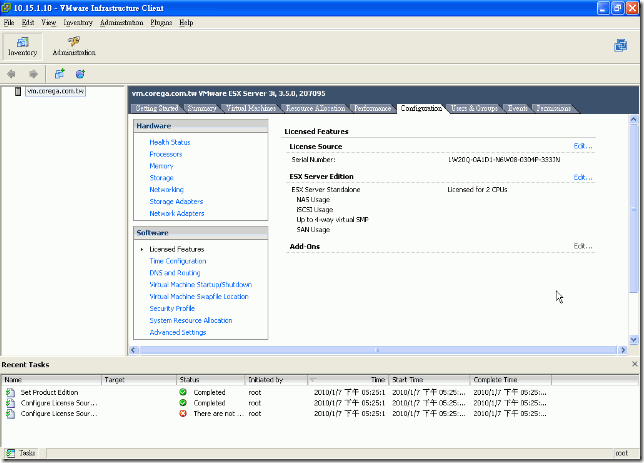Switch to the Getting Started tab

pos(156,108)
